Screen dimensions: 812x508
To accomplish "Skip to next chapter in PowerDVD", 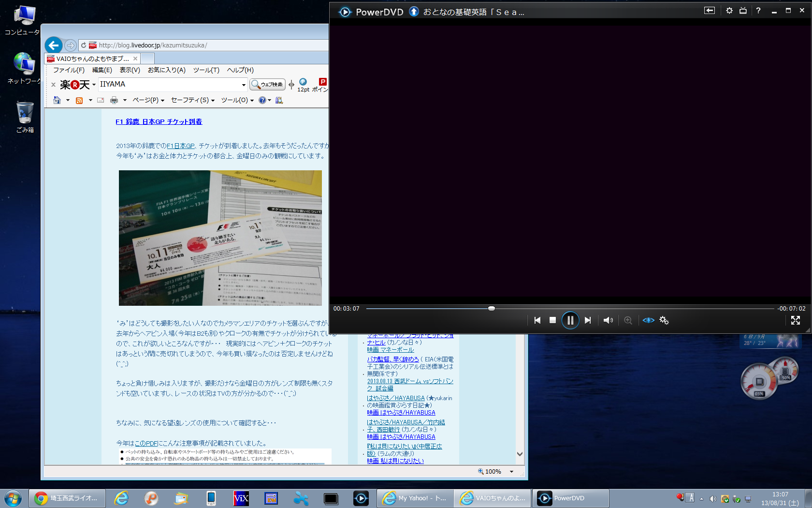I will 587,320.
